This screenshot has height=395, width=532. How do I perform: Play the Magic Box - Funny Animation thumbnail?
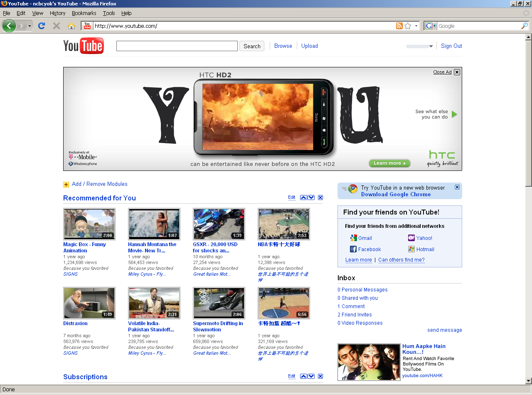pyautogui.click(x=89, y=224)
